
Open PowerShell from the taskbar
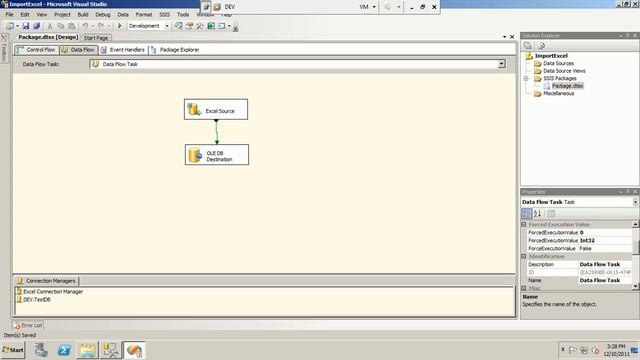point(64,350)
